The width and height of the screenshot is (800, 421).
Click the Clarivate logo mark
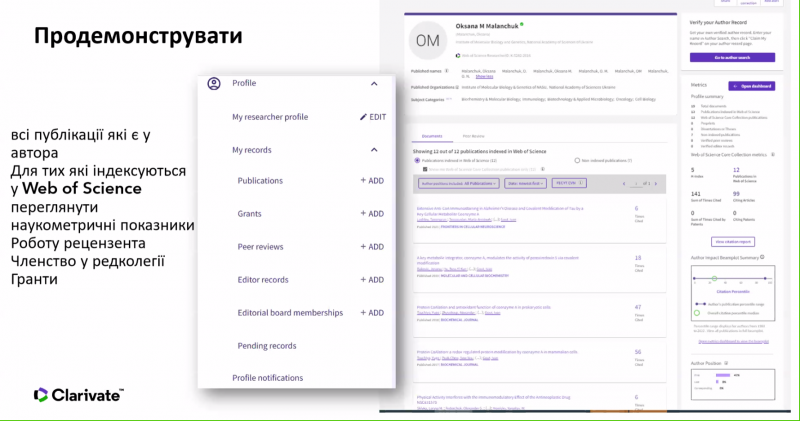point(41,394)
